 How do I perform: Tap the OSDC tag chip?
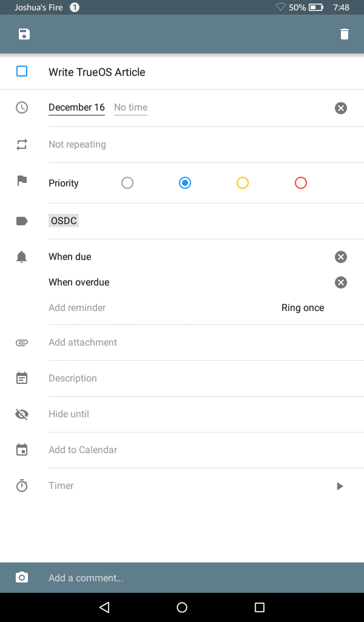[x=63, y=220]
